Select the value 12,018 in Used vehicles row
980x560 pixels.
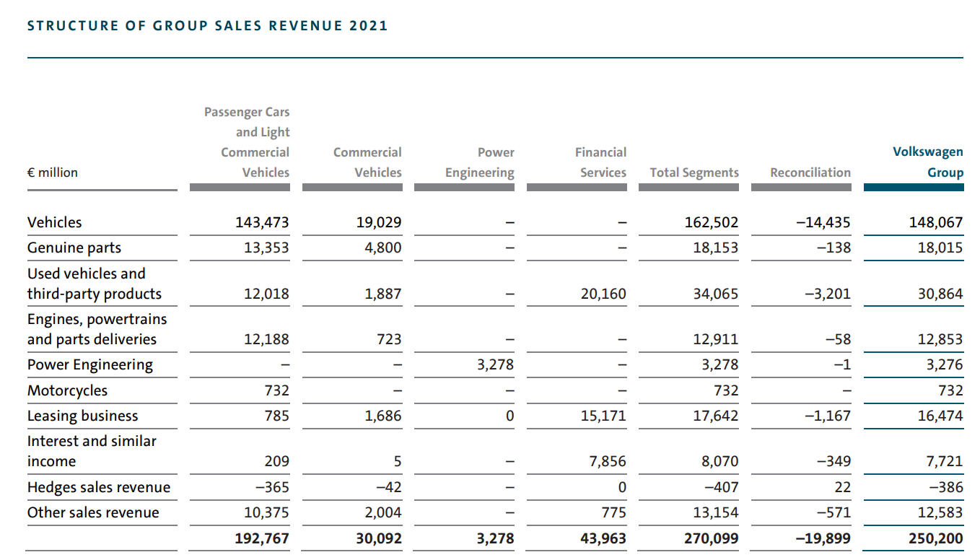[x=265, y=294]
